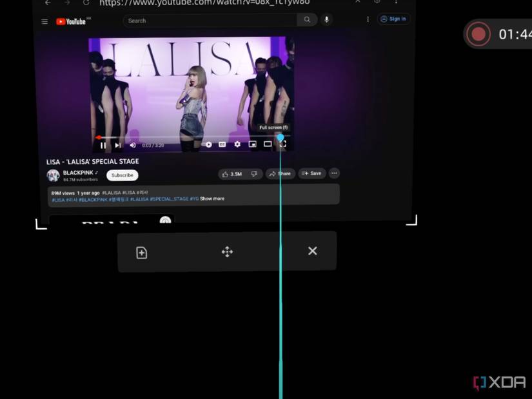Subscribe to the BLACKPINK channel
Screen dimensions: 532x399
tap(123, 175)
